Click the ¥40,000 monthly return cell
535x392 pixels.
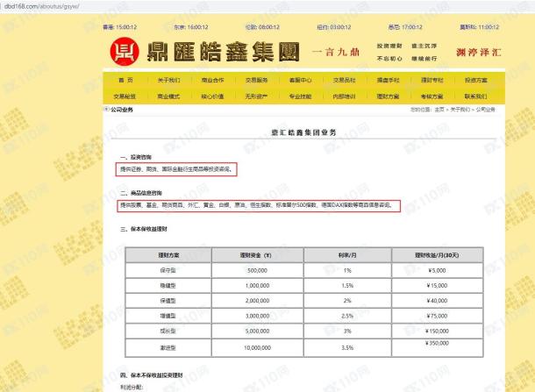tap(437, 301)
